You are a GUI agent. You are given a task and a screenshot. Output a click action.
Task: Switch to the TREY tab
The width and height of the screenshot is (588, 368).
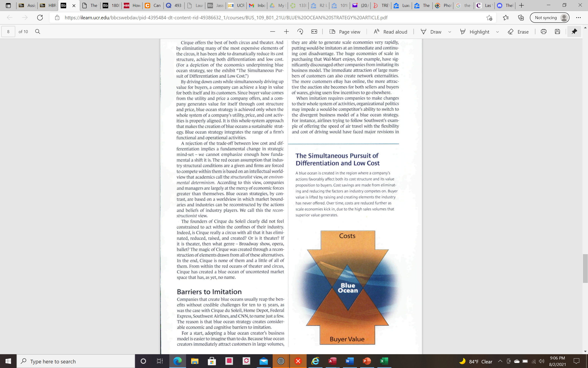[381, 5]
